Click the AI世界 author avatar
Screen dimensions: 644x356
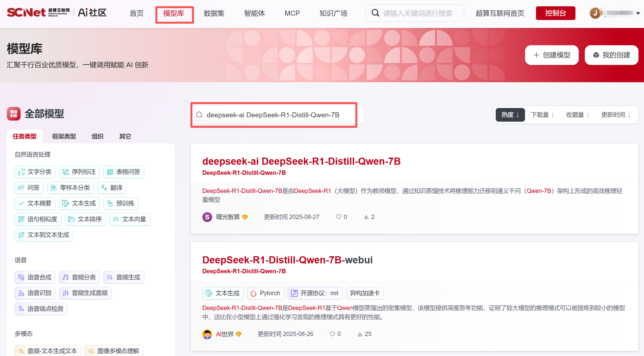tap(207, 334)
